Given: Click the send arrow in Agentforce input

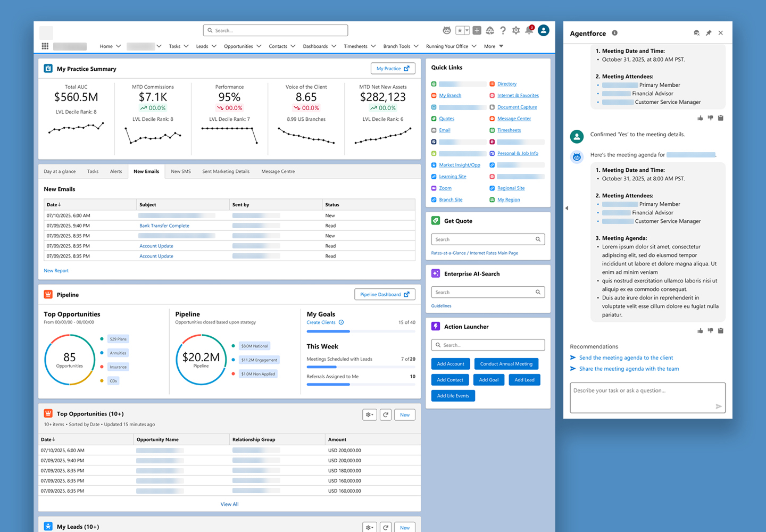Looking at the screenshot, I should click(x=719, y=406).
